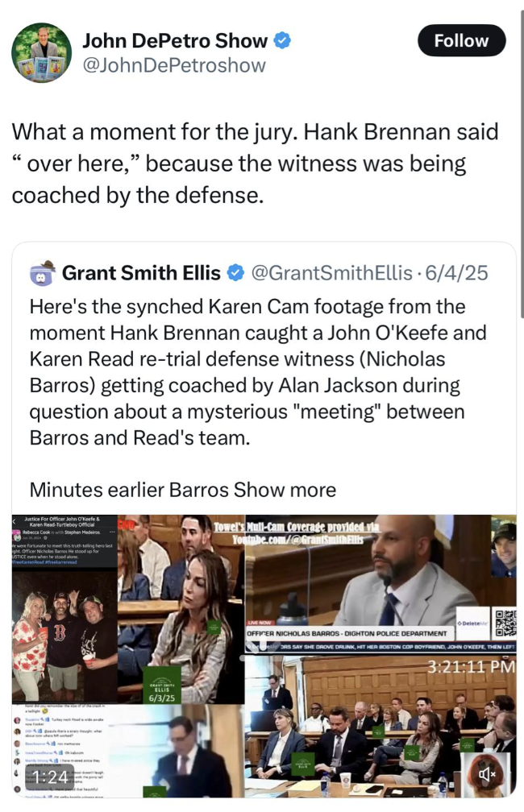The width and height of the screenshot is (524, 812).
Task: Click the 3:21:11 PM timestamp overlay
Action: [x=471, y=666]
